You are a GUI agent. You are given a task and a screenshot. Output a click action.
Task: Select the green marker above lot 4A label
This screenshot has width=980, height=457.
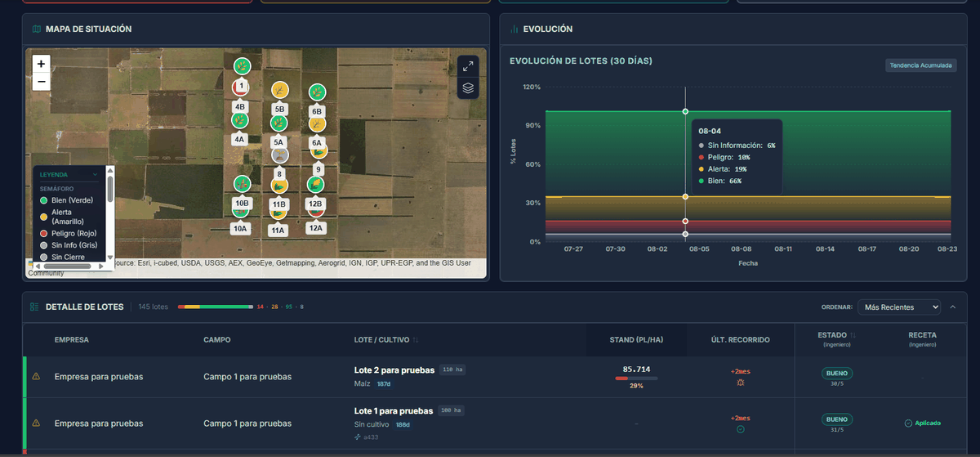(240, 121)
